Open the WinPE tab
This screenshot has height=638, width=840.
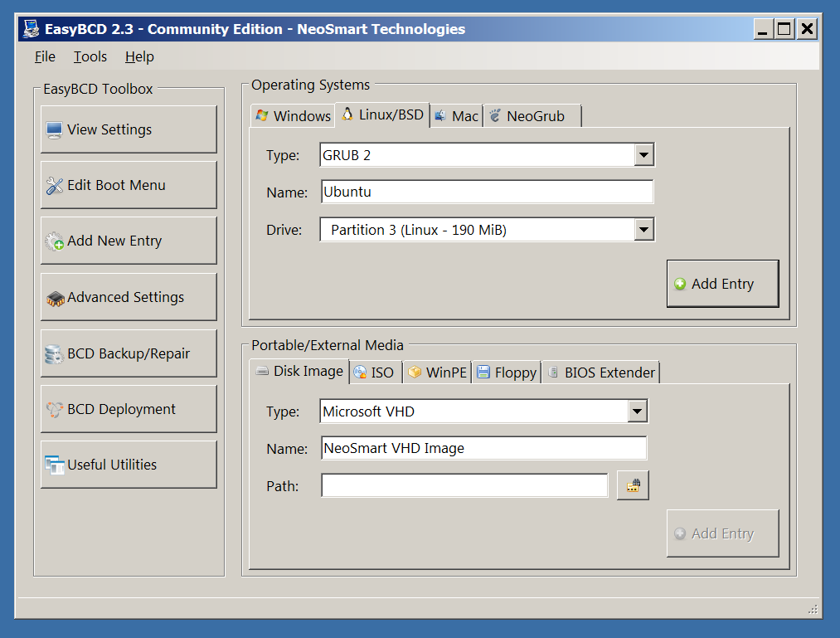[x=437, y=373]
